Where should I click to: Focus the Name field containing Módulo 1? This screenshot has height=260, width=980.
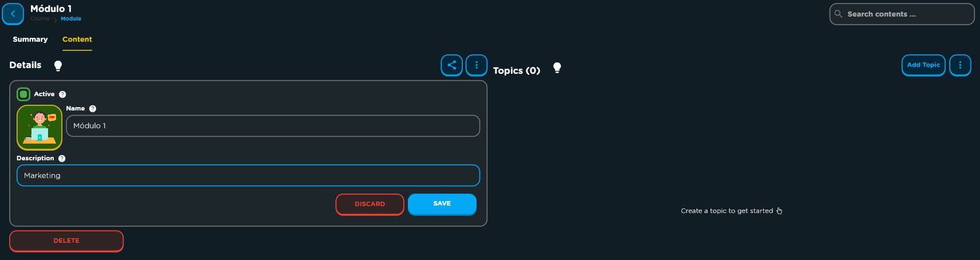273,126
